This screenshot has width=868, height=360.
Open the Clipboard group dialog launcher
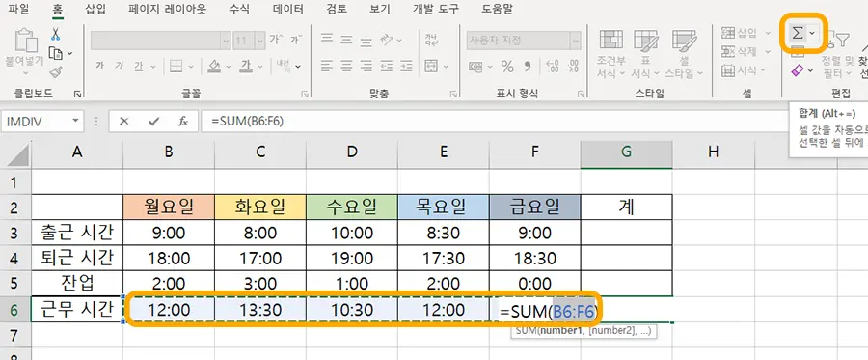point(77,95)
